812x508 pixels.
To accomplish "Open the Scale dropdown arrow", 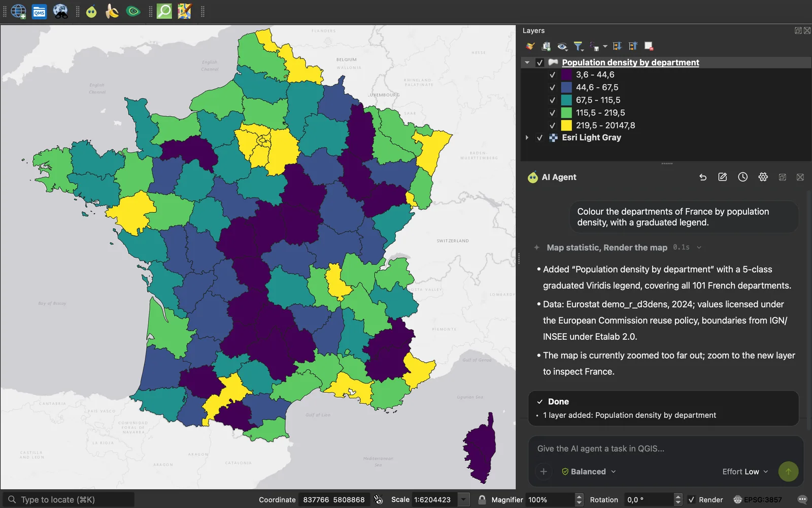I will tap(463, 500).
